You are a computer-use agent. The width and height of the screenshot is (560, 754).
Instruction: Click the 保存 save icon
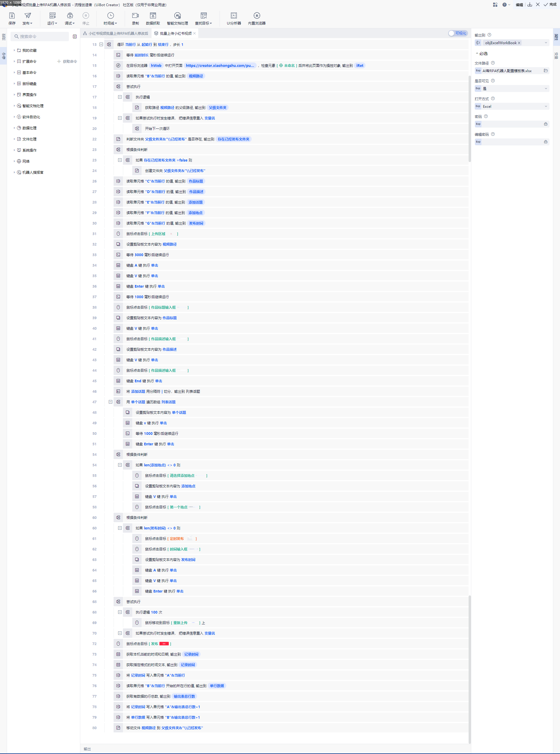point(12,15)
